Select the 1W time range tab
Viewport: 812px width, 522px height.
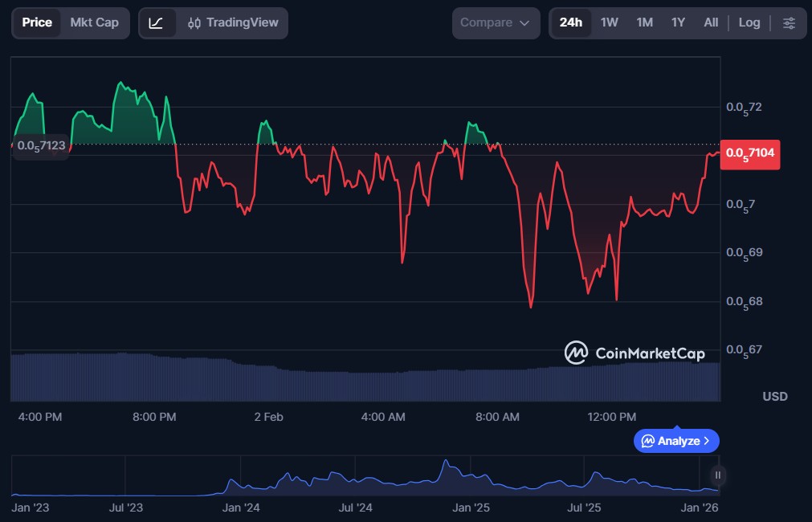tap(610, 22)
